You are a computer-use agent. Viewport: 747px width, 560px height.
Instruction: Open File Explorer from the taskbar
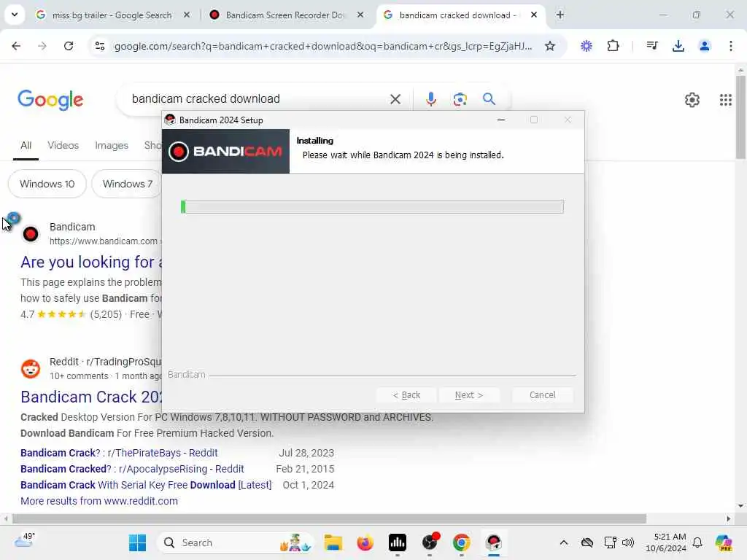click(x=333, y=542)
